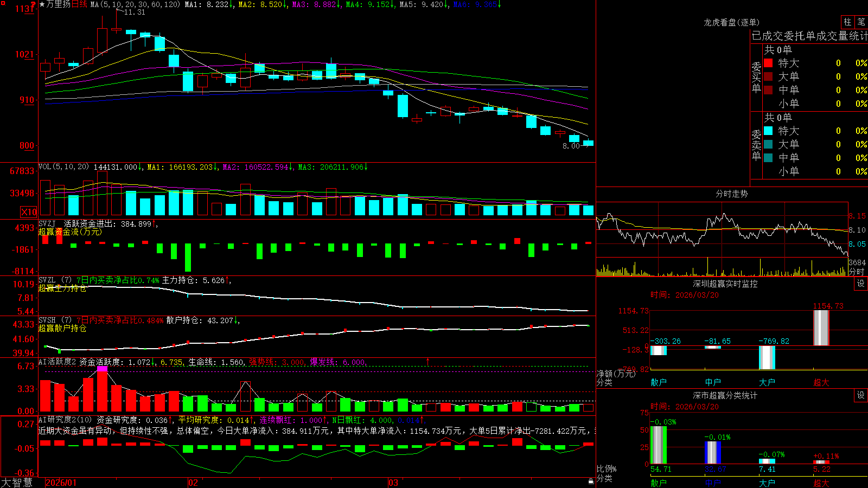This screenshot has width=868, height=488.
Task: Click the 万里扬 stock name
Action: click(59, 4)
